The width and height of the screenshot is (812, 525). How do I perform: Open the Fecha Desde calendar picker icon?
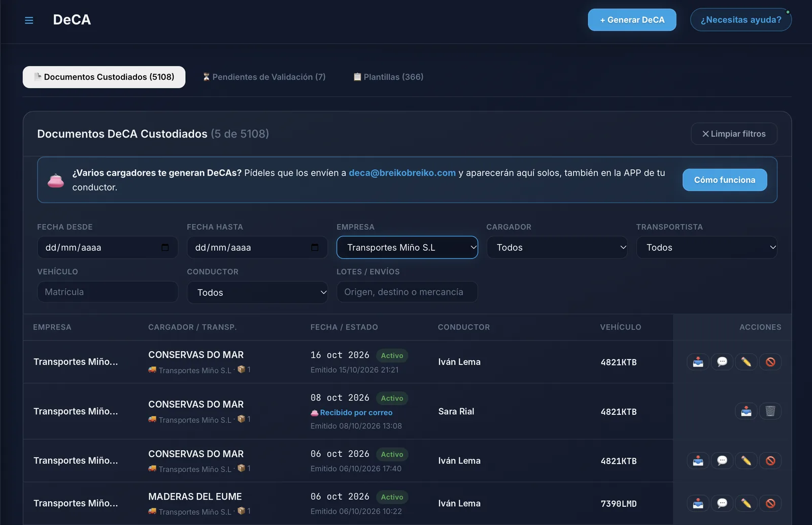pos(165,248)
